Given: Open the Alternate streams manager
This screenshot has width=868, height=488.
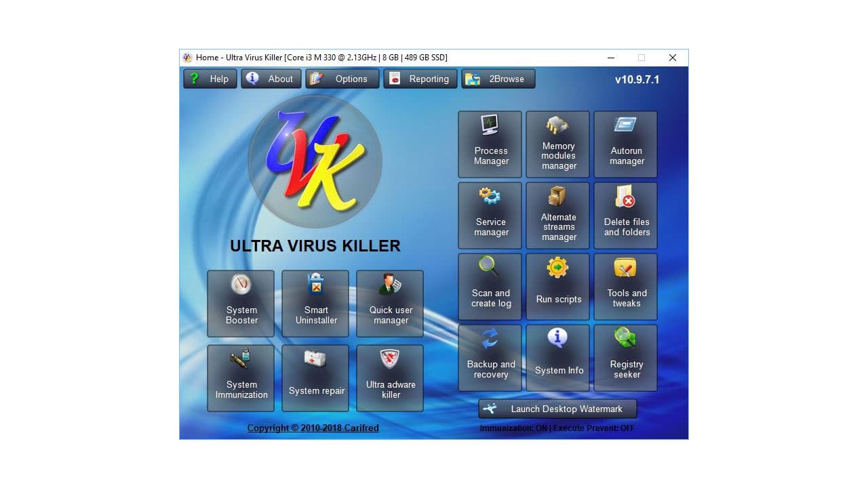Looking at the screenshot, I should (x=557, y=215).
